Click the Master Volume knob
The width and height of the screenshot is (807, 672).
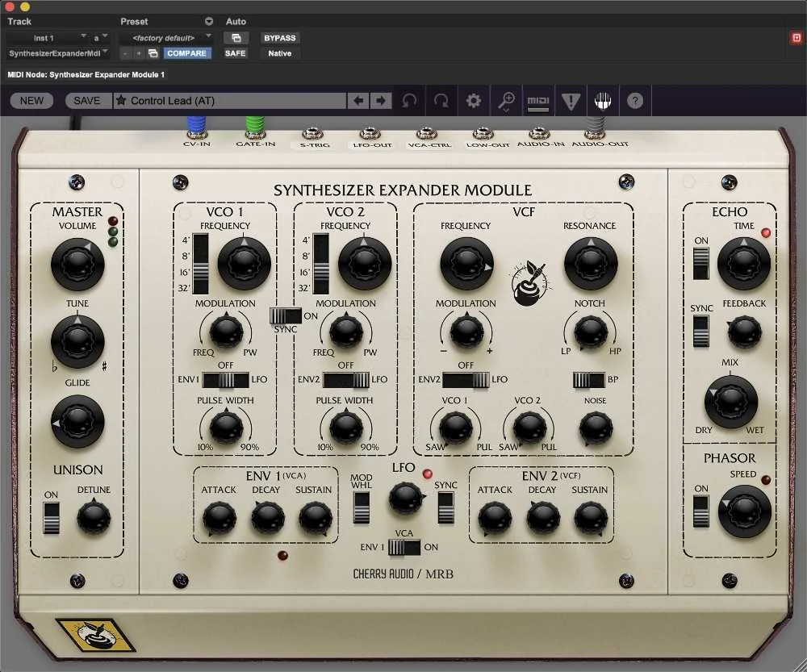(x=77, y=265)
